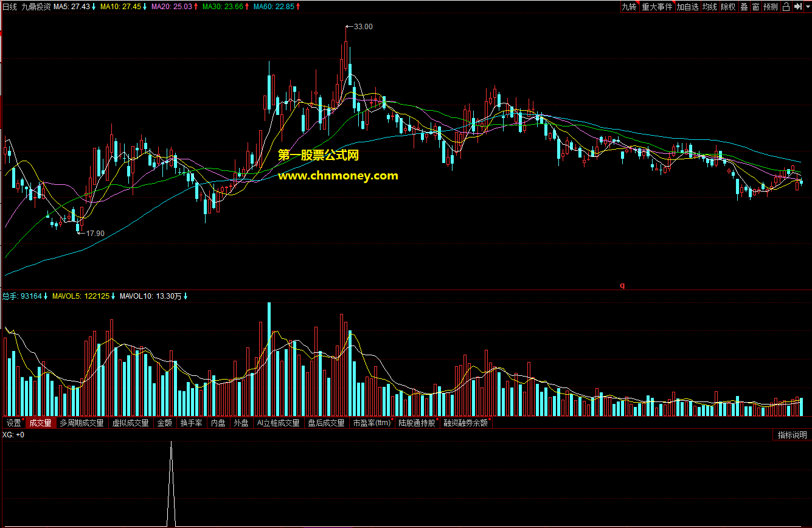Click the MA5: 27.43 indicator value

click(x=75, y=7)
